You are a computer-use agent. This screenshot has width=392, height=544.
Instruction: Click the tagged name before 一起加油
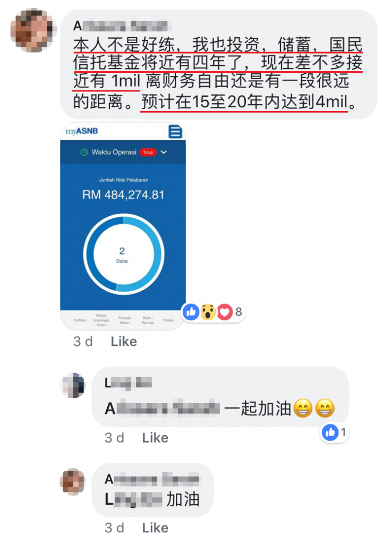(x=163, y=409)
